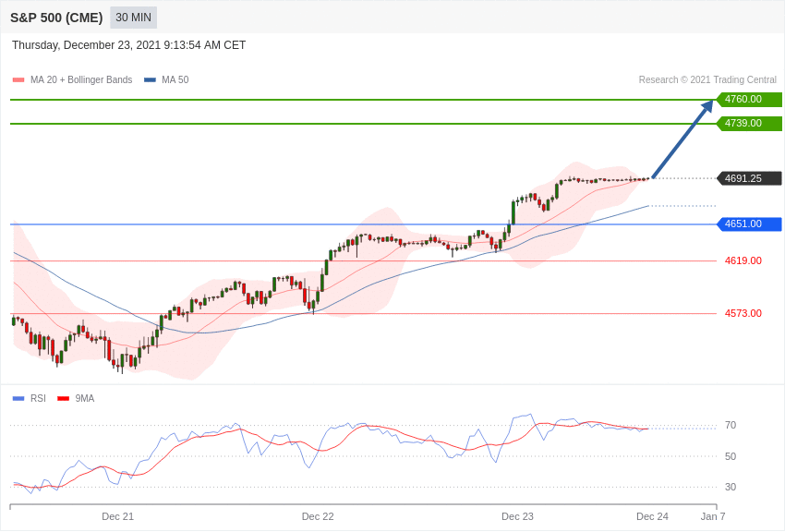Viewport: 785px width, 532px height.
Task: Select the 4760.00 green resistance price tag
Action: click(x=749, y=100)
